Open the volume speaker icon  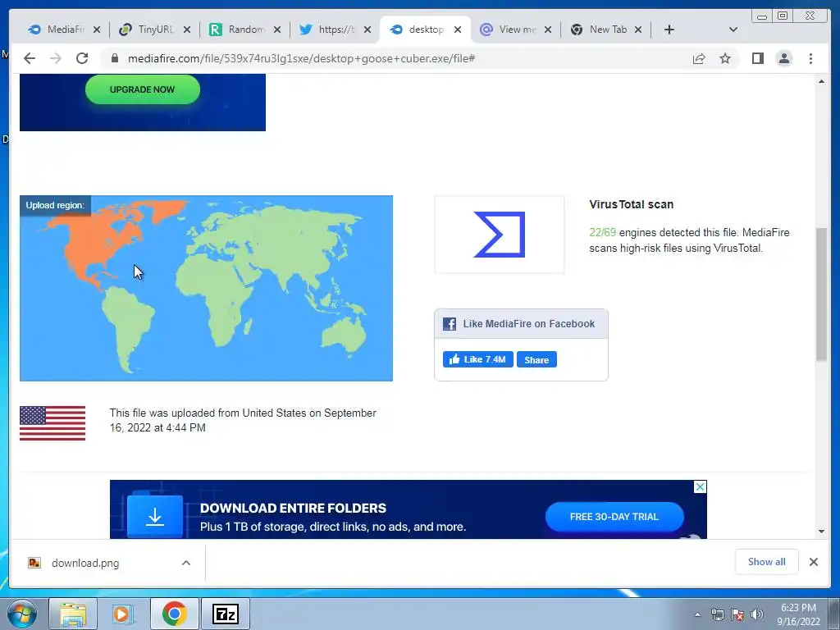pyautogui.click(x=757, y=614)
